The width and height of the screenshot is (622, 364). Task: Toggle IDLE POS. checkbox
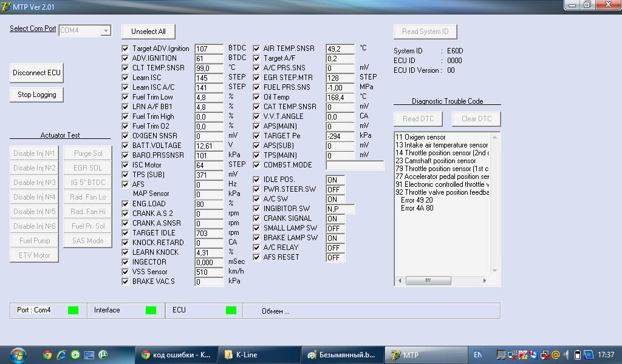coord(256,180)
